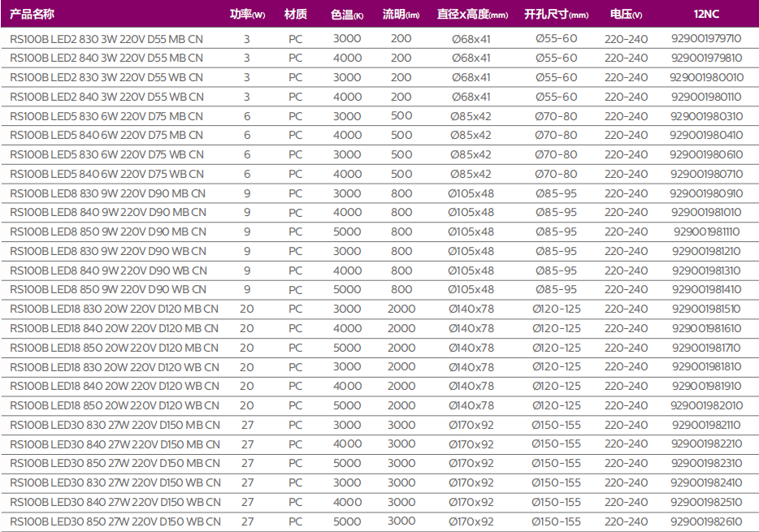Click the 12NC column header

706,14
